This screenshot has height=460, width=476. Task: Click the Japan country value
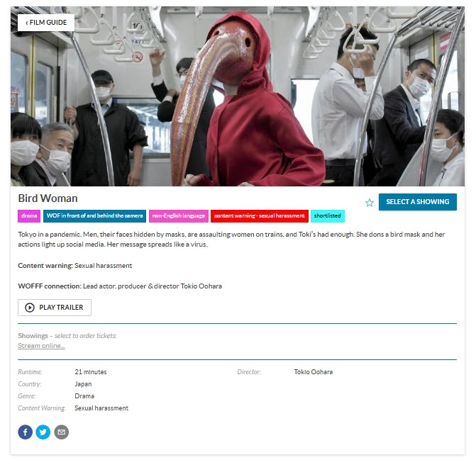coord(83,384)
